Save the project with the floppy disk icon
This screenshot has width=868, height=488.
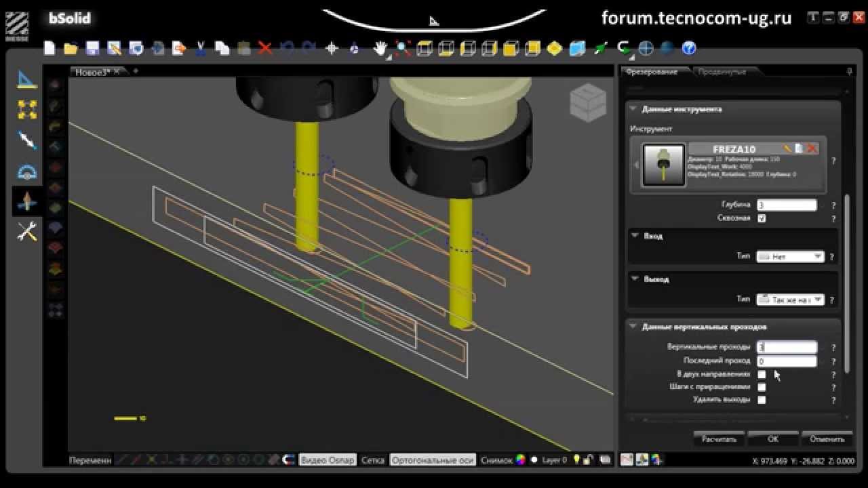point(93,48)
